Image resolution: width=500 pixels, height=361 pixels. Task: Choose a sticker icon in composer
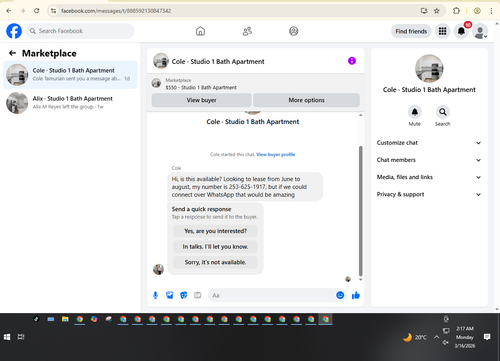(x=184, y=295)
